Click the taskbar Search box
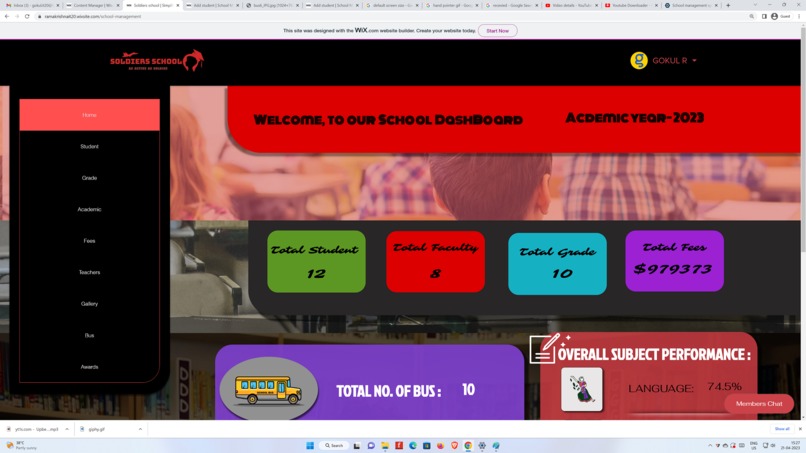Viewport: 806px width, 453px height. coord(334,445)
